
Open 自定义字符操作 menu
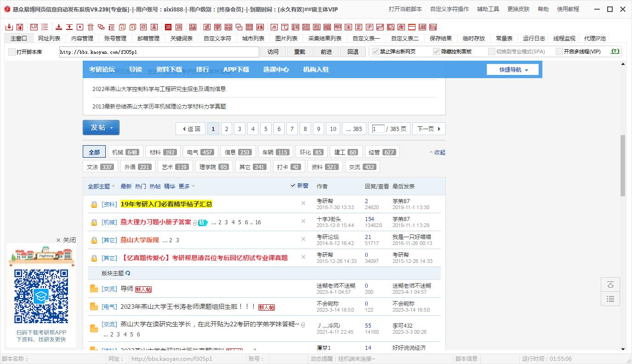pos(450,9)
